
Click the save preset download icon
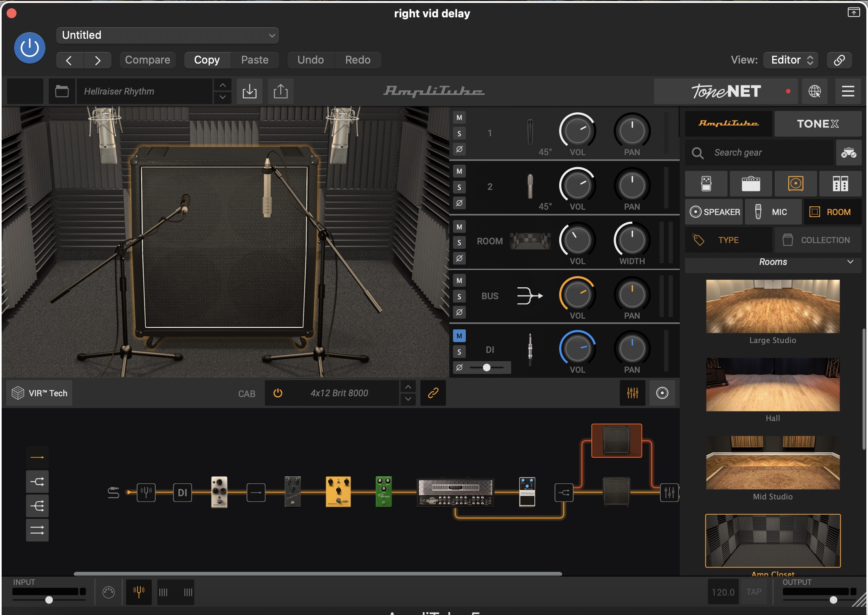pyautogui.click(x=249, y=91)
